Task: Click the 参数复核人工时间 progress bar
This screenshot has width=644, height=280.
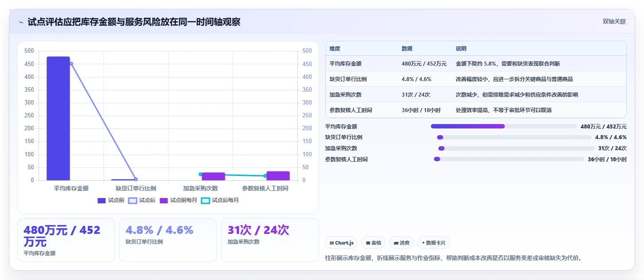Action: coord(509,159)
